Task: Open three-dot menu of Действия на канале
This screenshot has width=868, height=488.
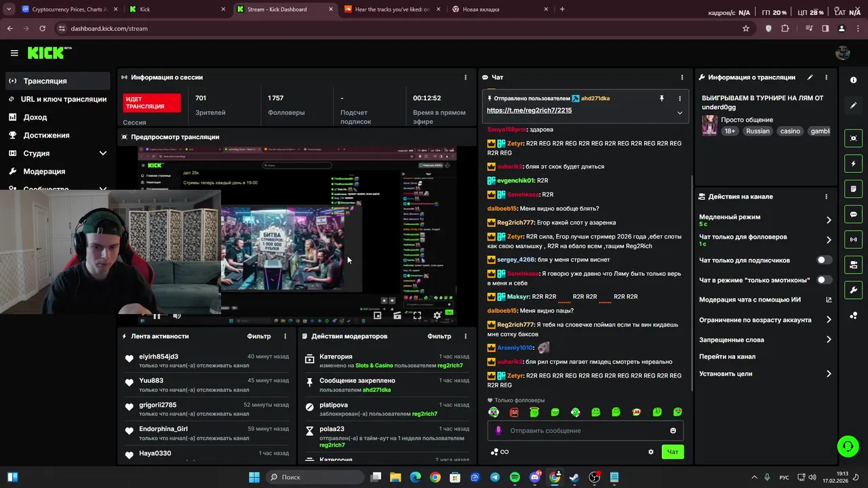Action: point(827,197)
